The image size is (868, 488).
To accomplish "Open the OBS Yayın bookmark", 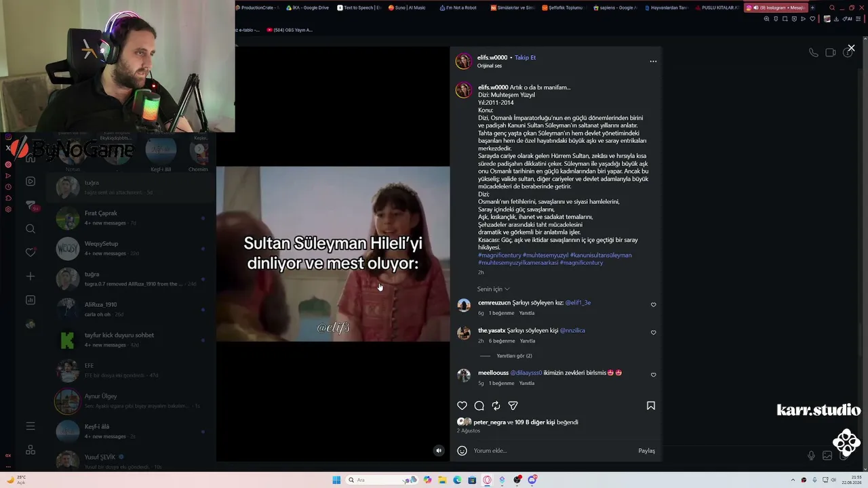I will point(290,30).
